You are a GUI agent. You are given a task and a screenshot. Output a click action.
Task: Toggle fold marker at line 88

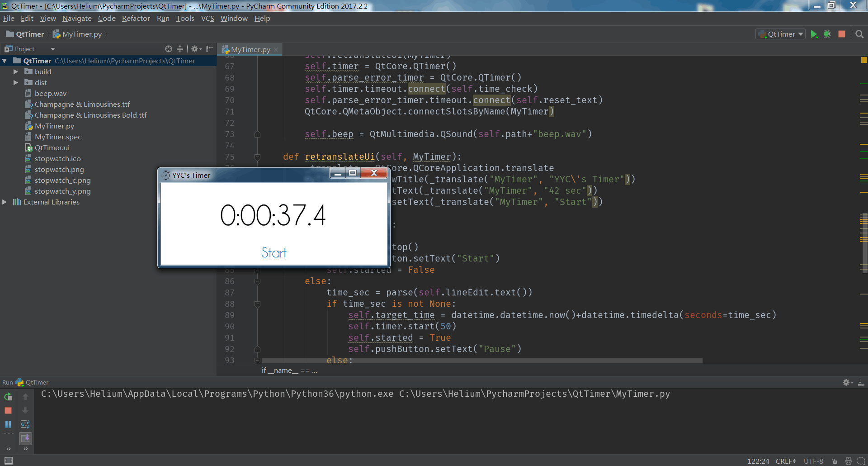click(257, 304)
